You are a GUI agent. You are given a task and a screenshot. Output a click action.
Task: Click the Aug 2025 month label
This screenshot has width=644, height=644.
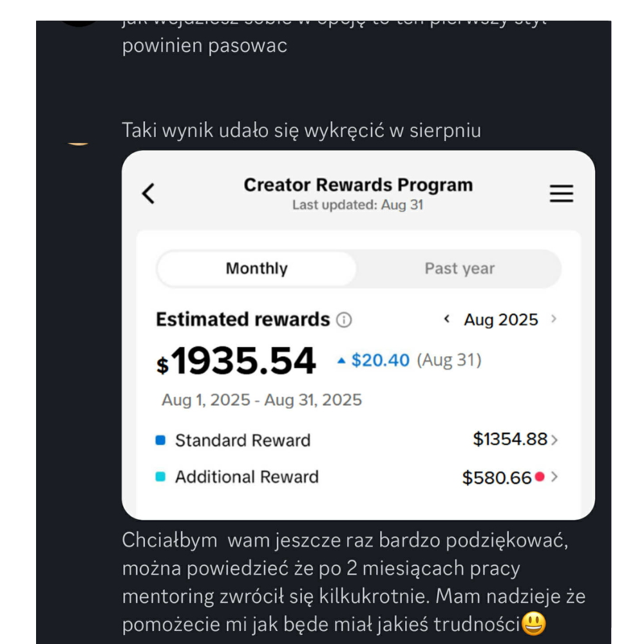501,320
